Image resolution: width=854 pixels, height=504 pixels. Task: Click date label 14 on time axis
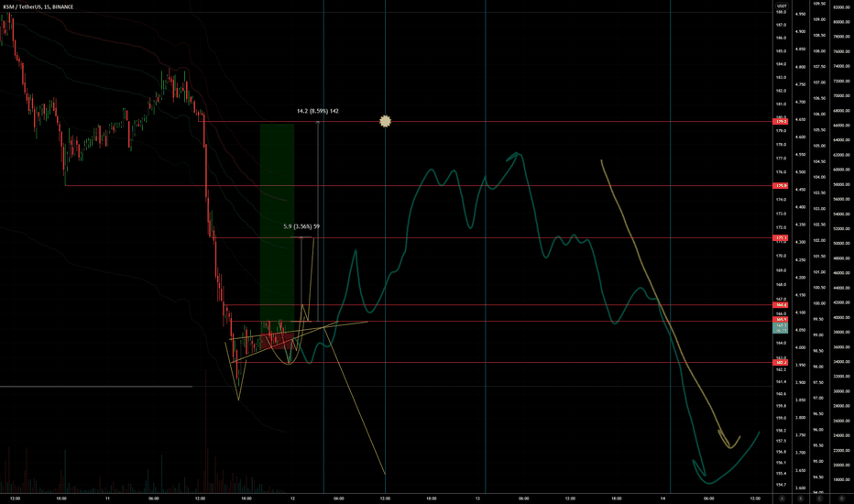click(662, 499)
